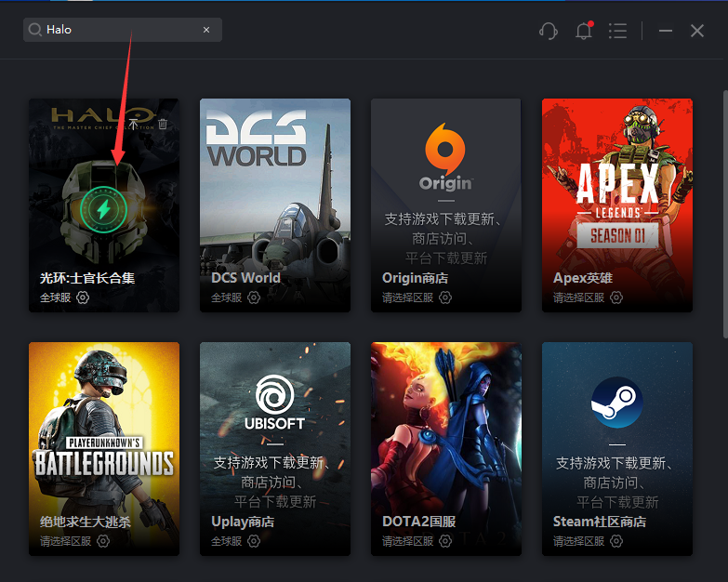Open region gear for Origin商店
The height and width of the screenshot is (582, 728).
point(445,298)
